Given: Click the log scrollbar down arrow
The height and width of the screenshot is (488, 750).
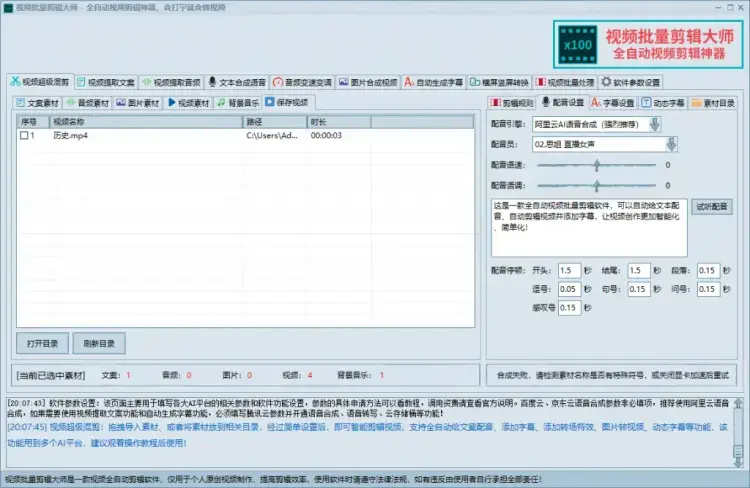Looking at the screenshot, I should [x=739, y=462].
